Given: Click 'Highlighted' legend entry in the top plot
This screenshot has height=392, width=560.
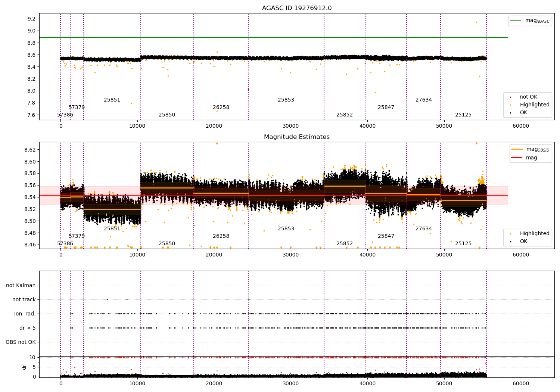Looking at the screenshot, I should point(530,105).
